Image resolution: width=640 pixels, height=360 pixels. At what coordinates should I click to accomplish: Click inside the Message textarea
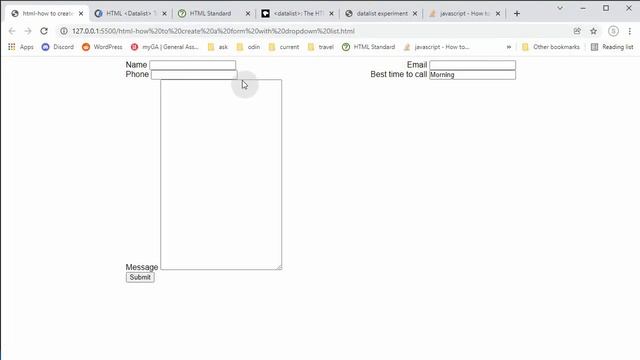221,175
